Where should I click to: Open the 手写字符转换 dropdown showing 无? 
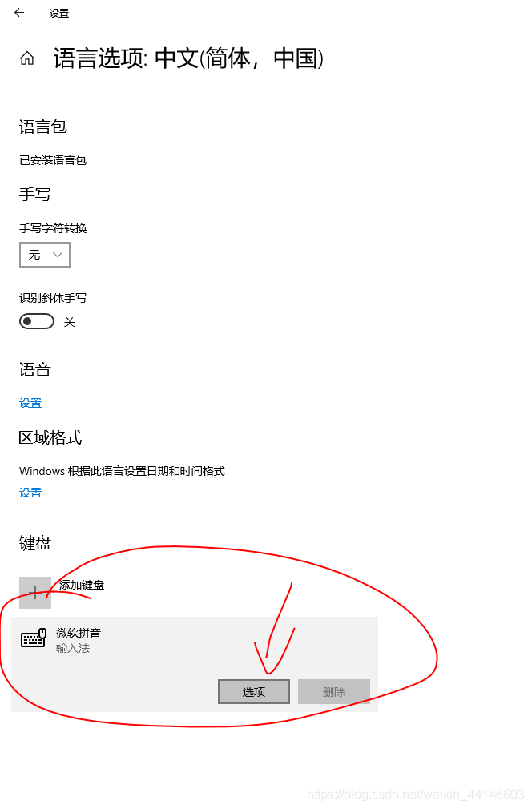[x=45, y=255]
